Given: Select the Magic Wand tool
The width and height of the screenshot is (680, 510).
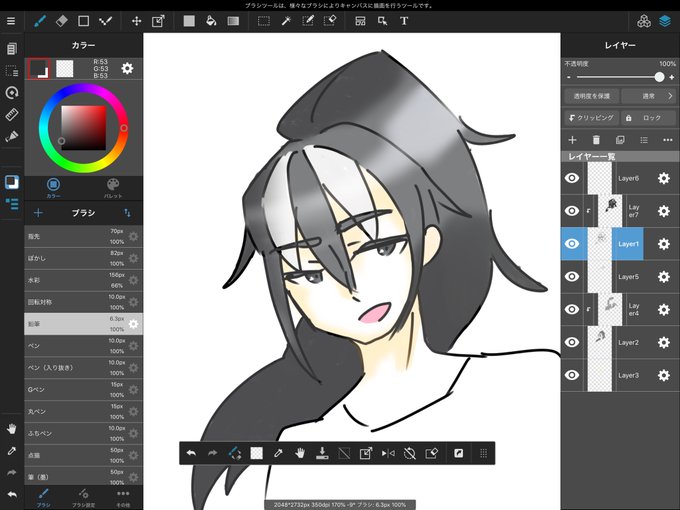Looking at the screenshot, I should tap(286, 21).
